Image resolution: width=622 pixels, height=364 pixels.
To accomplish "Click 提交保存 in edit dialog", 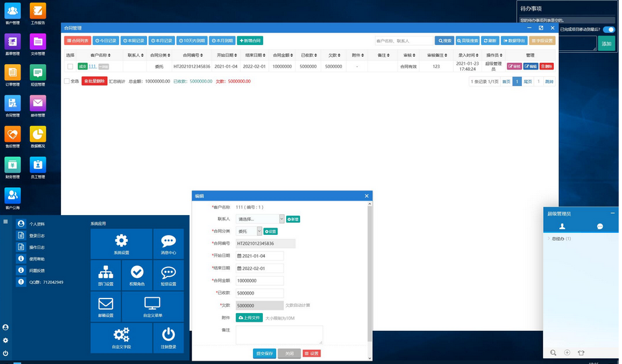I will click(x=264, y=353).
